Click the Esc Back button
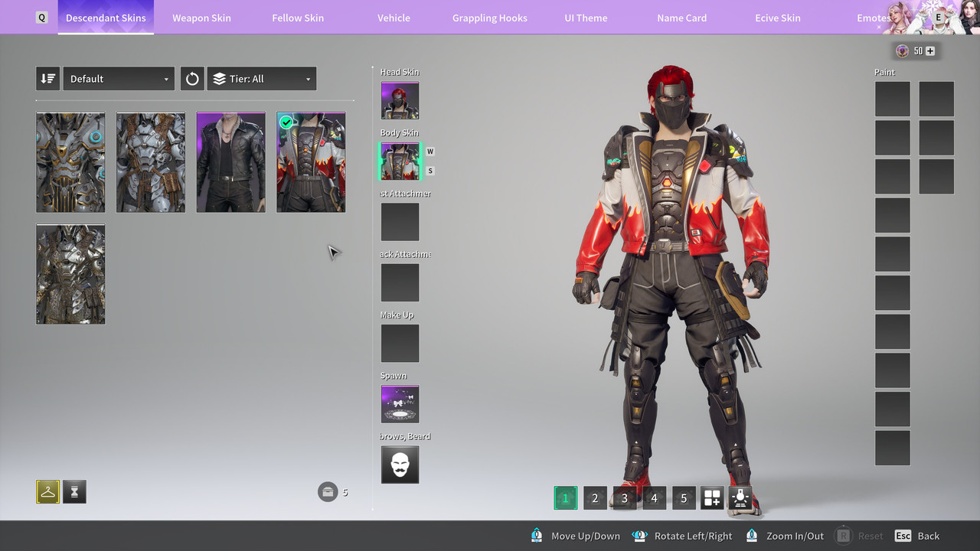980x551 pixels. [917, 536]
